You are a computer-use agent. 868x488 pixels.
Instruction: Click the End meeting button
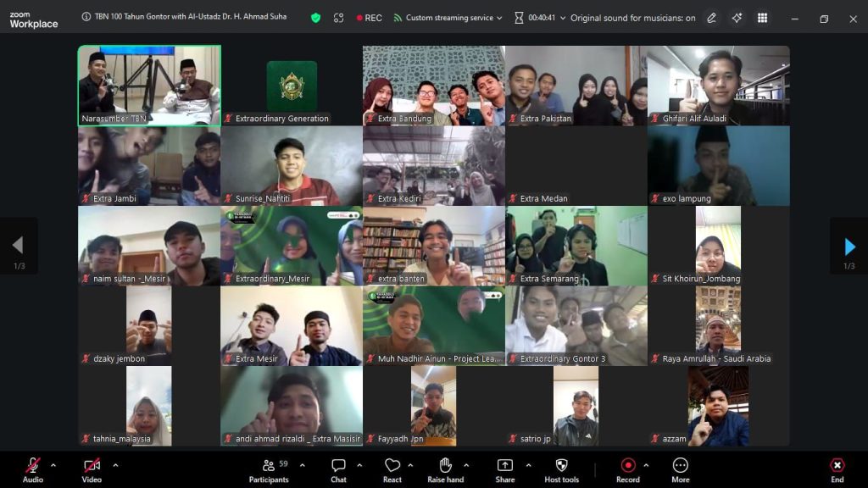pyautogui.click(x=837, y=469)
